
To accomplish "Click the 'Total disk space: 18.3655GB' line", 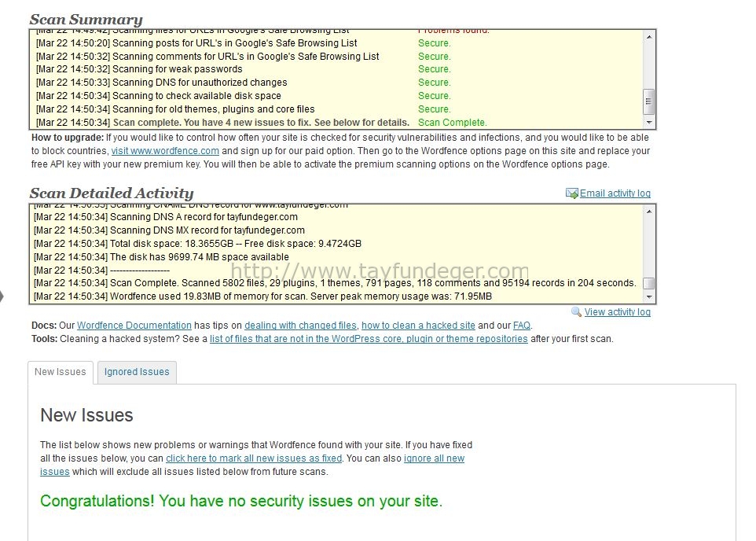I will (198, 244).
